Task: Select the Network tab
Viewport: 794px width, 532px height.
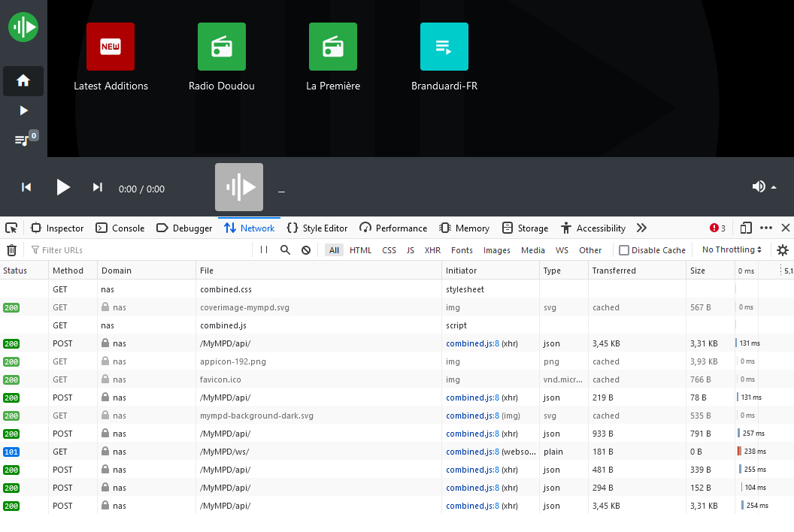Action: pyautogui.click(x=249, y=228)
